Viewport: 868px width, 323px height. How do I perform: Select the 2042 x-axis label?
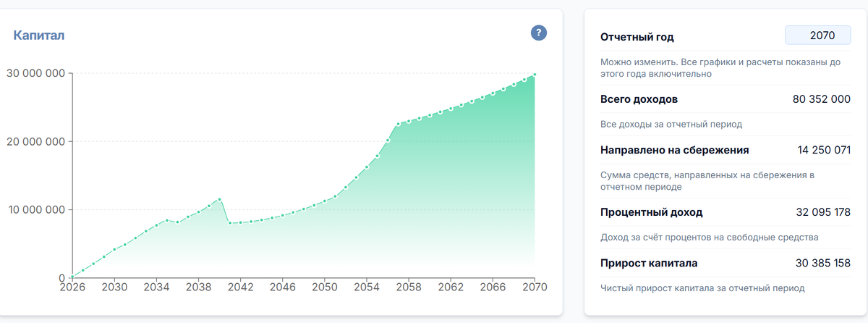(240, 287)
